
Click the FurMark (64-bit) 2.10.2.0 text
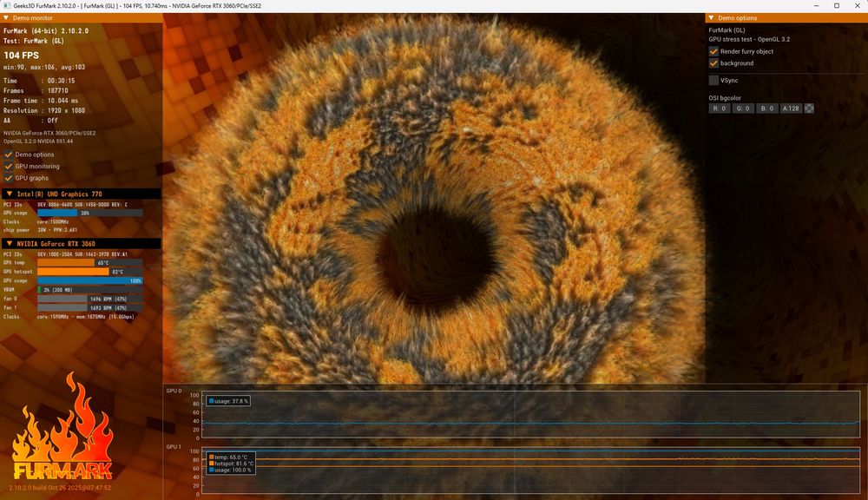click(x=46, y=31)
